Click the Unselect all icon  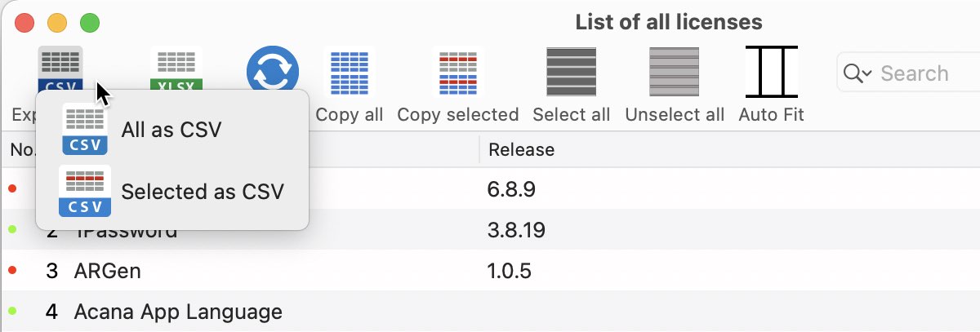click(674, 73)
